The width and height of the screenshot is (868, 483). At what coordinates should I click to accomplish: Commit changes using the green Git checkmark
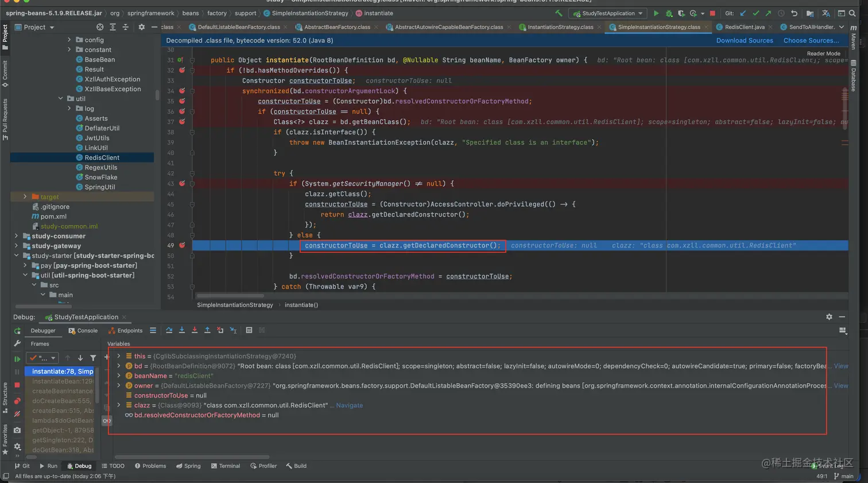pyautogui.click(x=755, y=13)
